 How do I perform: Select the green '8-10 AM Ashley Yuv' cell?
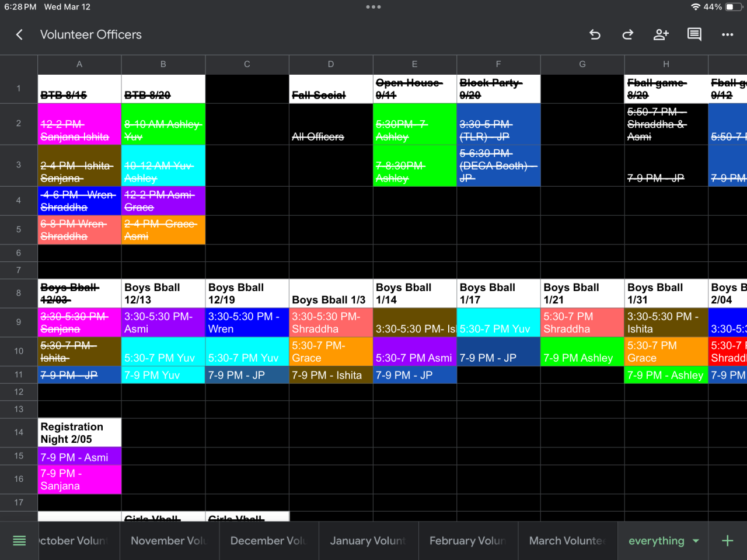coord(163,124)
